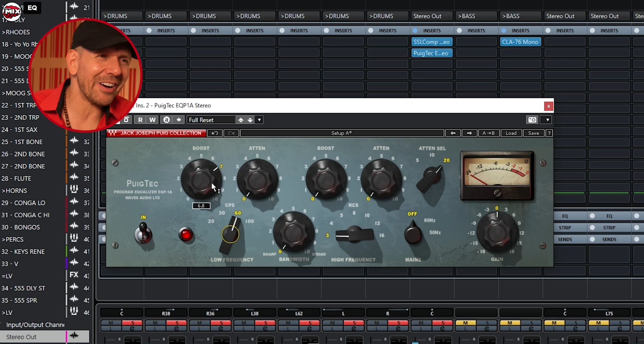Click the next preset arrow beside Full Reset
644x344 pixels.
(x=250, y=120)
